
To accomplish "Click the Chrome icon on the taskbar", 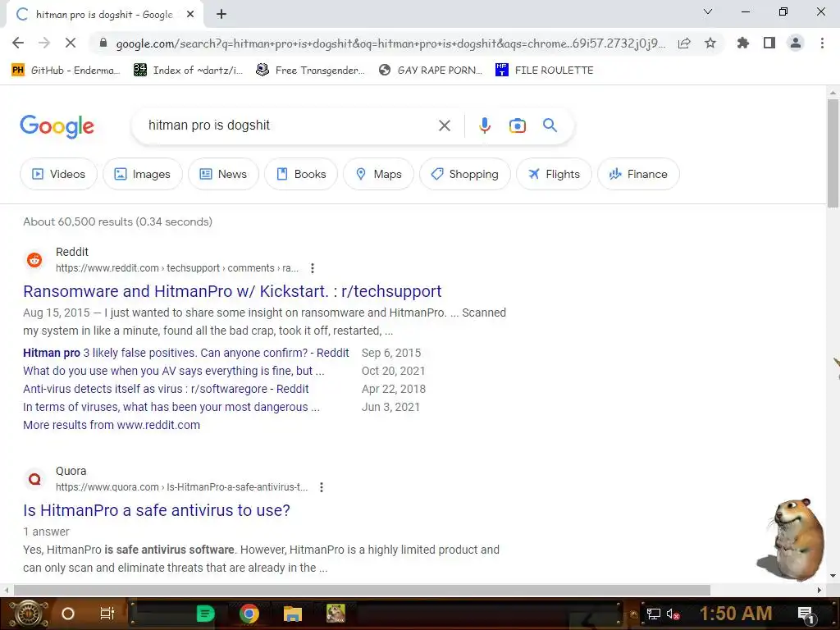I will click(x=249, y=614).
